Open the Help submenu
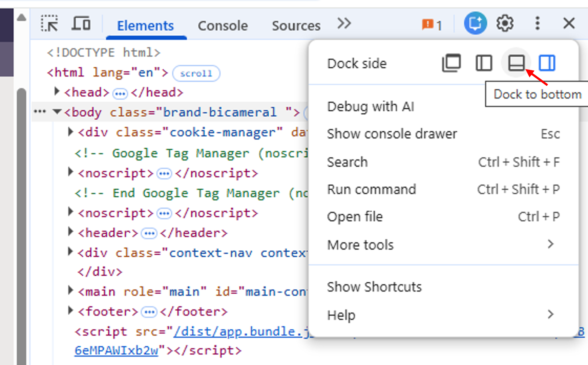The image size is (588, 365). [x=341, y=315]
